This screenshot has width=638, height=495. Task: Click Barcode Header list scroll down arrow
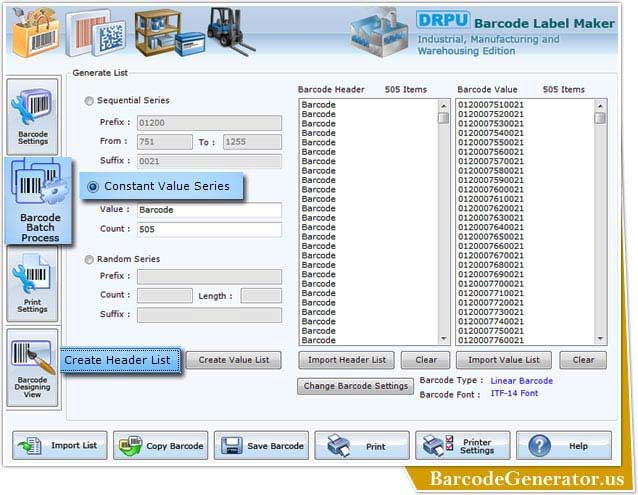(444, 338)
